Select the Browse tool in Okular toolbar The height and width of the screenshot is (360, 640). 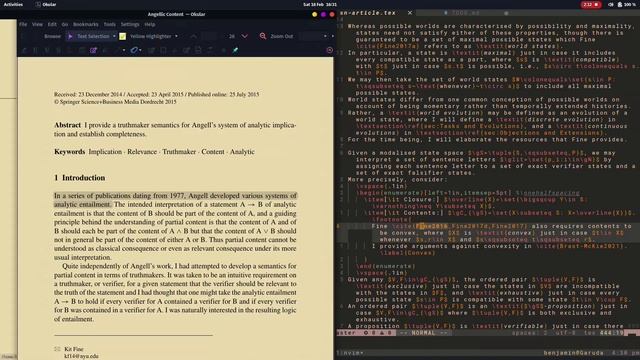pos(52,36)
